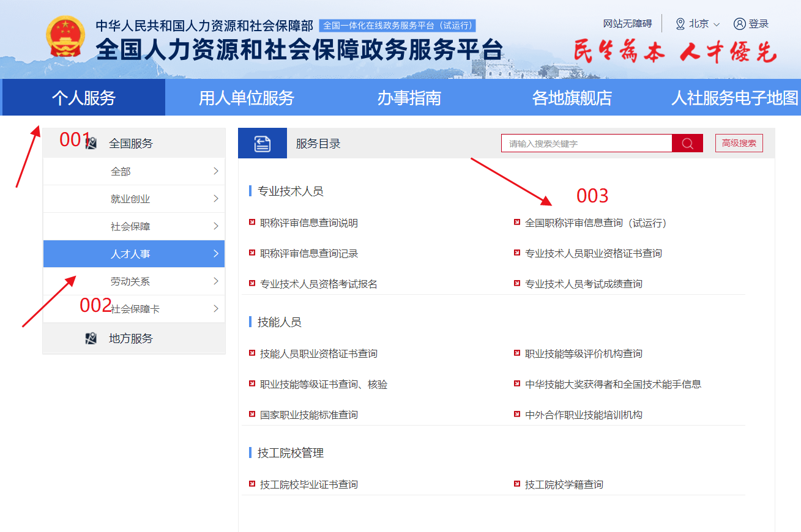Click the location pin icon next to 北京
The height and width of the screenshot is (532, 801).
pyautogui.click(x=679, y=23)
